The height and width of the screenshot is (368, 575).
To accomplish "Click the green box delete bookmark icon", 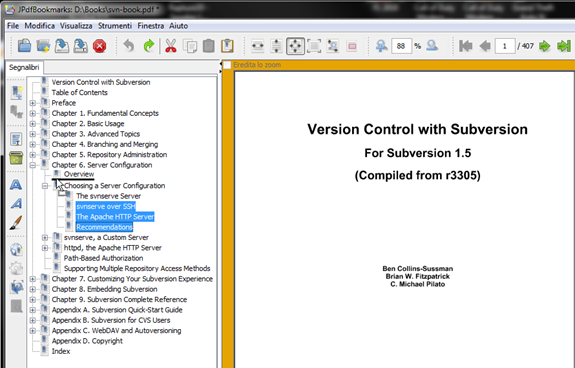I will [x=16, y=158].
